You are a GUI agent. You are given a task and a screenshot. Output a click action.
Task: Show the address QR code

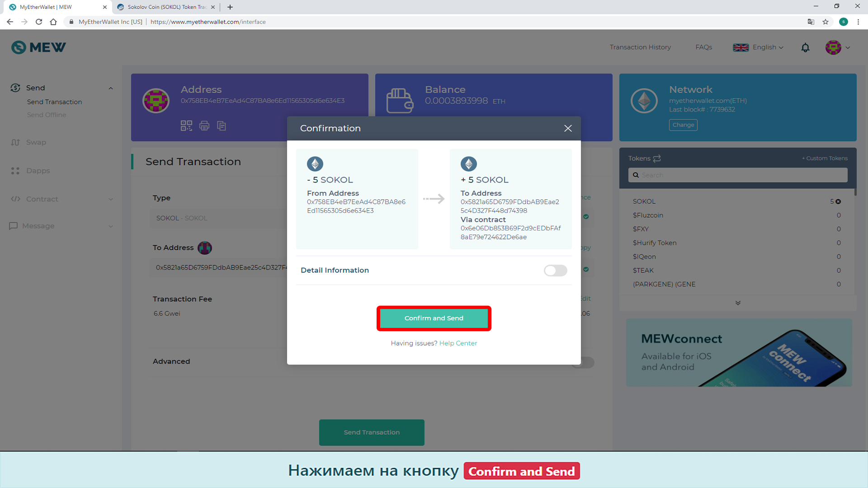186,126
